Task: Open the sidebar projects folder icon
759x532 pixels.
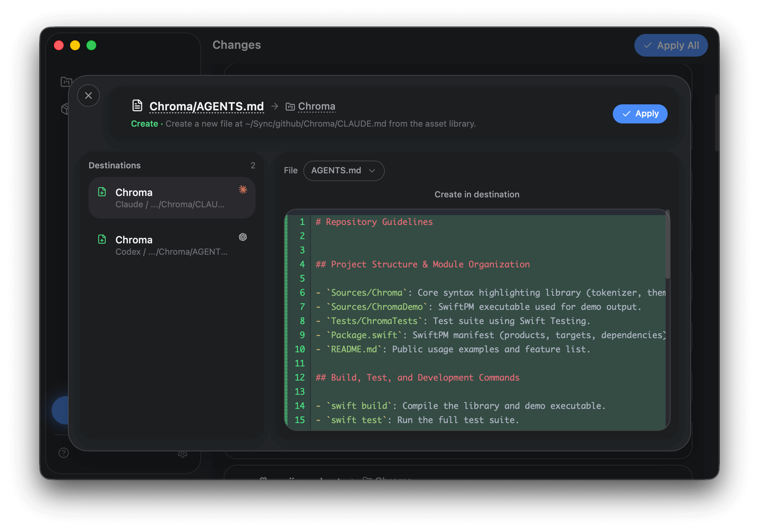Action: point(66,82)
